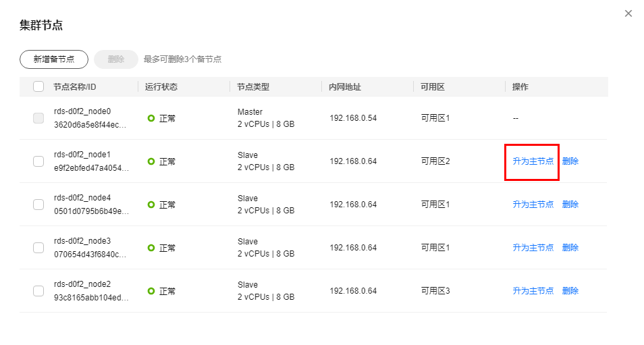Click the 正常 status icon for rds-d0f2_node2

point(151,291)
